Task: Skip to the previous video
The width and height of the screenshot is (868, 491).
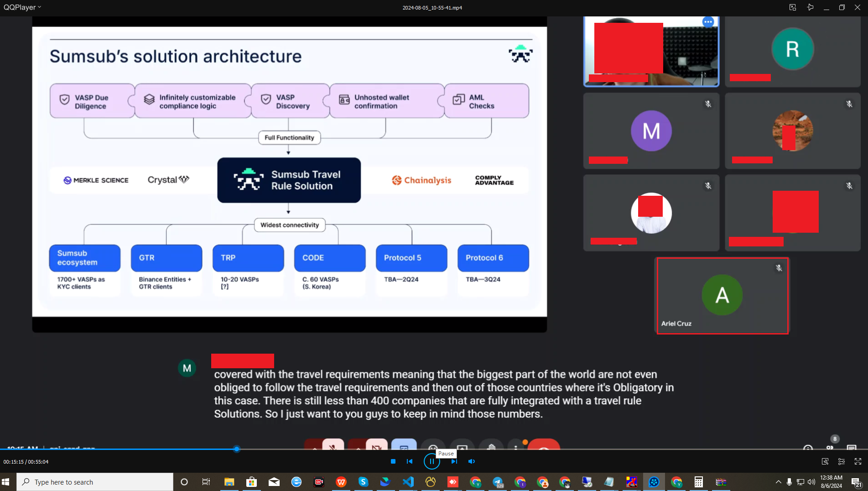Action: [x=410, y=461]
